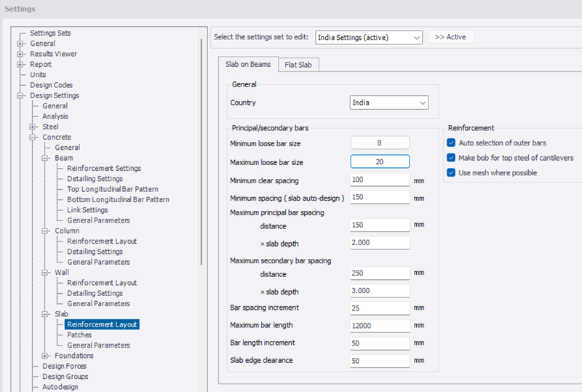582x392 pixels.
Task: Open Column Reinforcement Layout
Action: [x=102, y=241]
